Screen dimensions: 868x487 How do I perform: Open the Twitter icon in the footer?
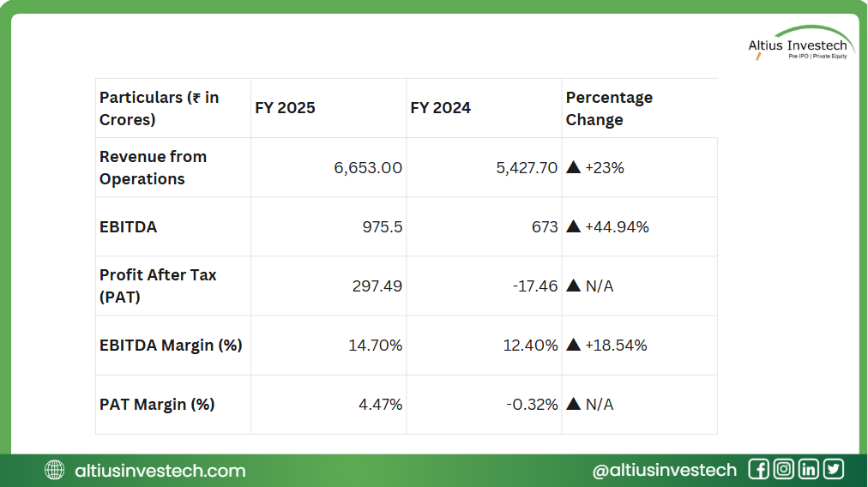pyautogui.click(x=833, y=469)
